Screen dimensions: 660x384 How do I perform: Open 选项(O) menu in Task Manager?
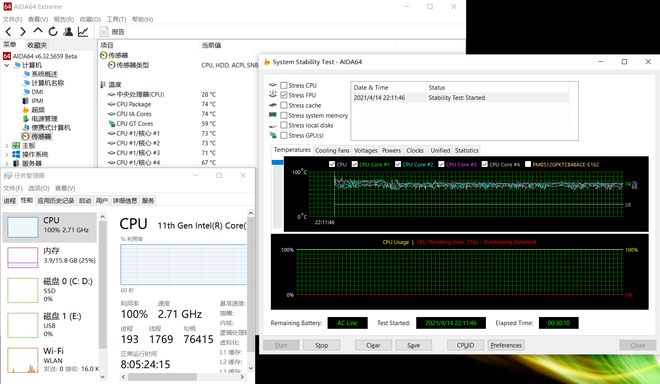point(39,188)
